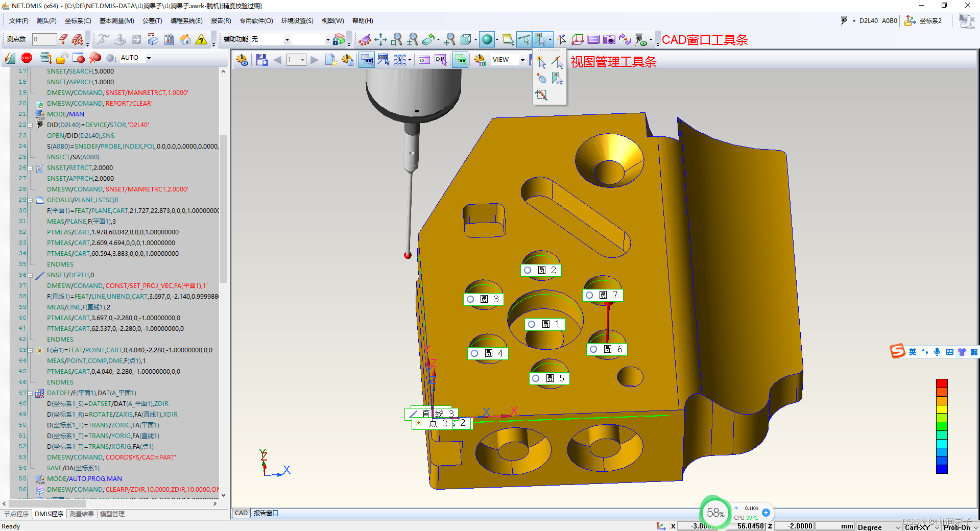Switch to the 报告窗口 tab
980x531 pixels.
click(266, 513)
